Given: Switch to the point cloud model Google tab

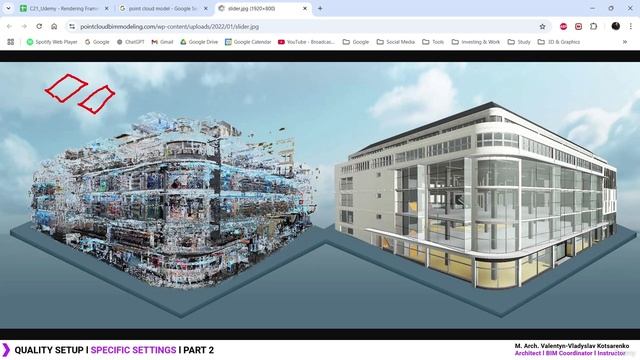Looking at the screenshot, I should click(162, 8).
